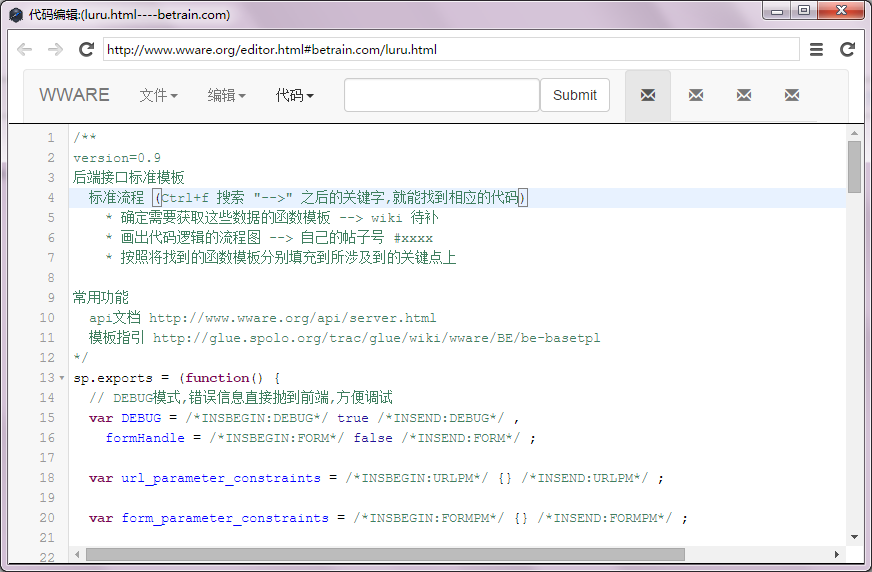Select the fourth envelope icon
Screen dimensions: 872x572
[792, 95]
